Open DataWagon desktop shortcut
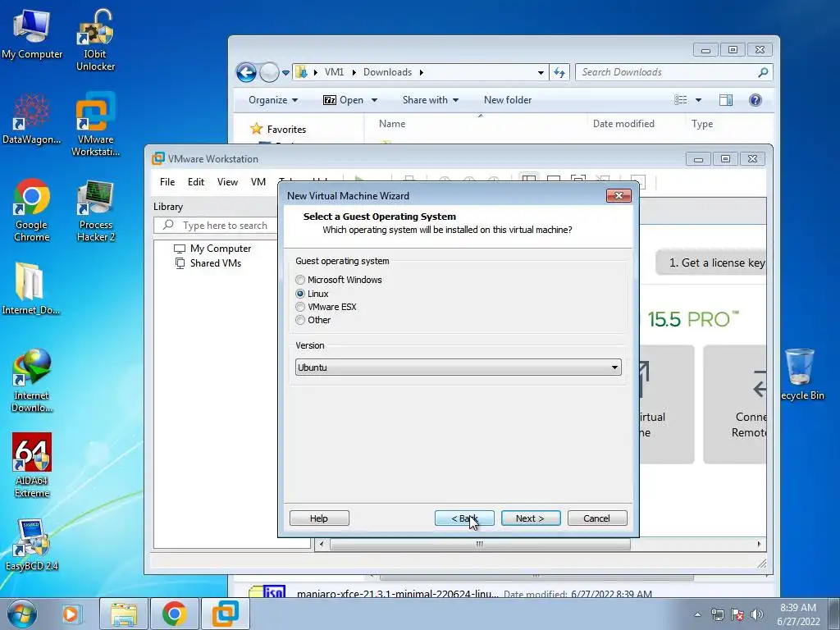The image size is (840, 630). pyautogui.click(x=32, y=120)
